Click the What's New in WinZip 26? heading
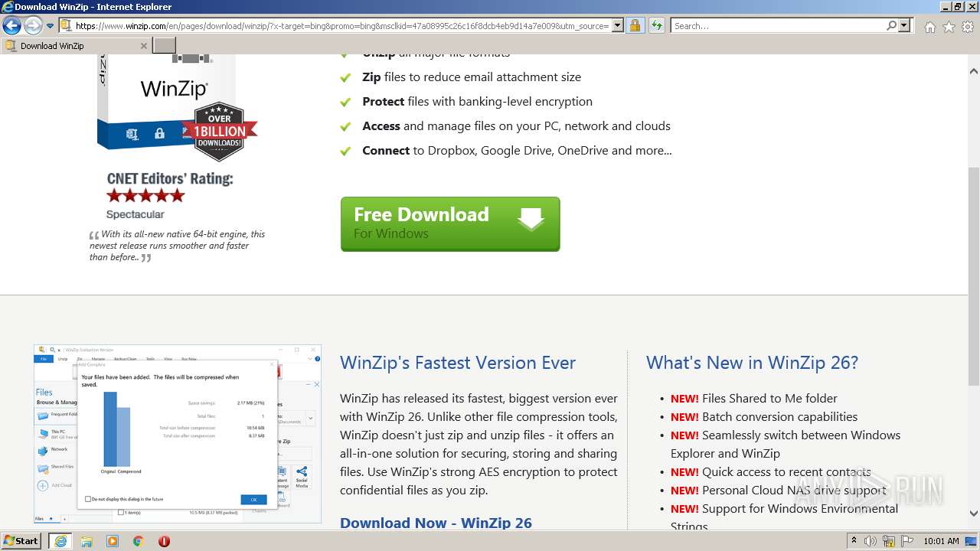The image size is (980, 551). point(752,363)
